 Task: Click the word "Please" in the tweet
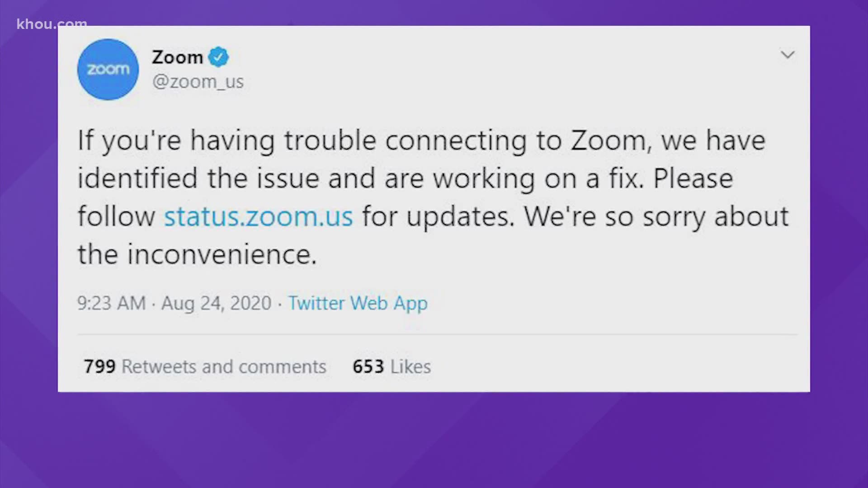[x=693, y=178]
